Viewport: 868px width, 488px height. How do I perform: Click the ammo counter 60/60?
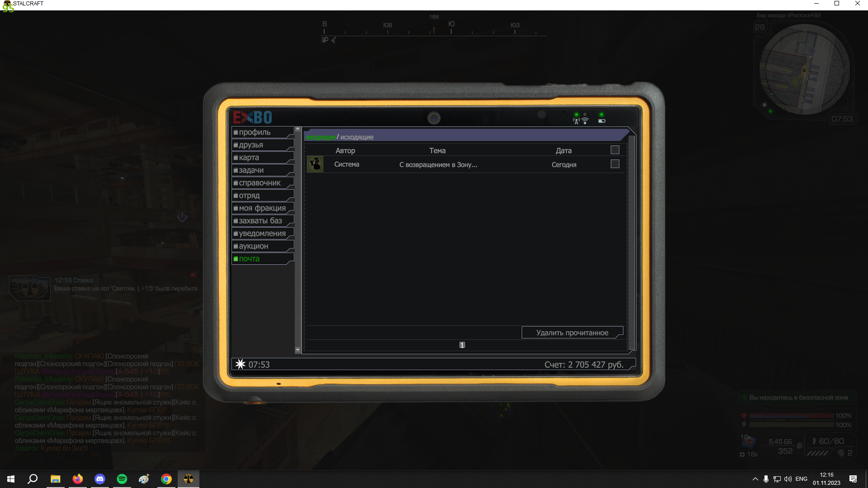tap(831, 441)
